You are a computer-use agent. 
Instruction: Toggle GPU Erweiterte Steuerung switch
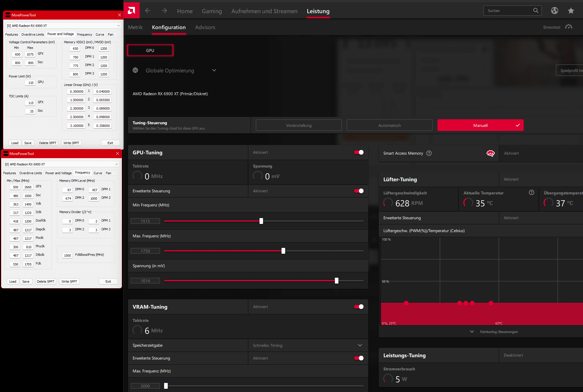pos(359,191)
